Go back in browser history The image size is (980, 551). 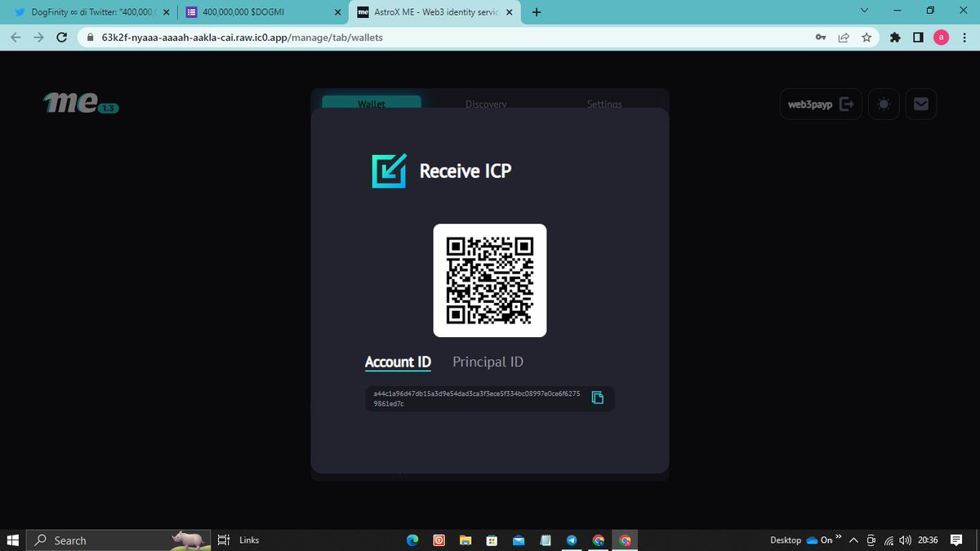pos(16,38)
